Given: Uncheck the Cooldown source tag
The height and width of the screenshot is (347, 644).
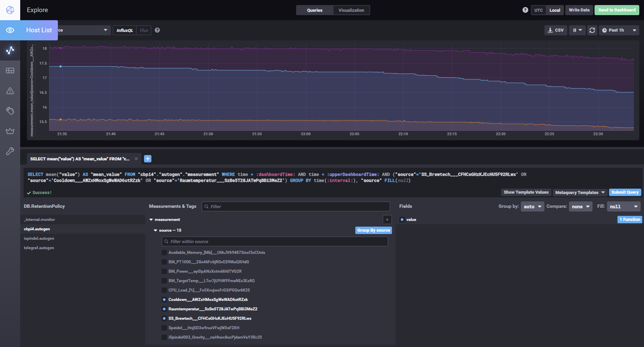Looking at the screenshot, I should pos(164,300).
